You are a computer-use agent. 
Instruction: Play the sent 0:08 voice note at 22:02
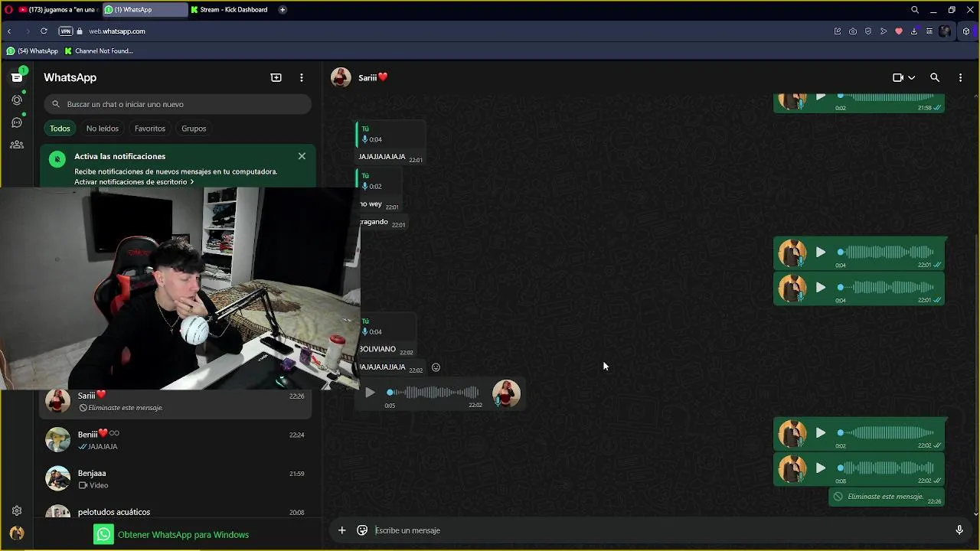point(821,468)
